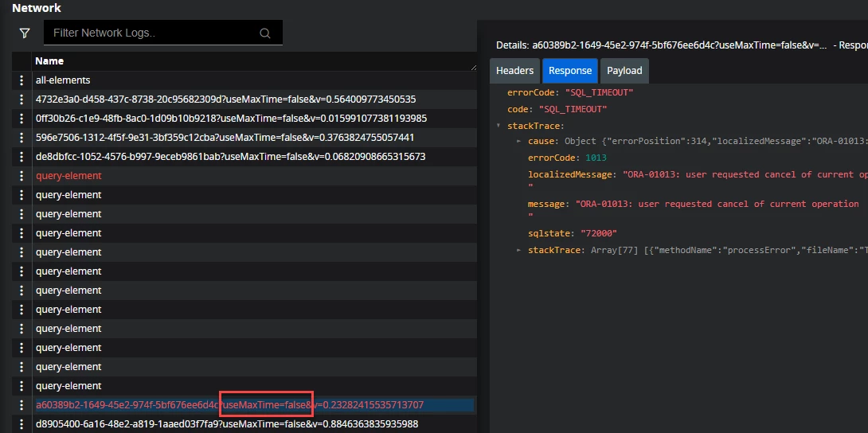868x433 pixels.
Task: Open the kebab menu for d8905400 request
Action: (22, 424)
